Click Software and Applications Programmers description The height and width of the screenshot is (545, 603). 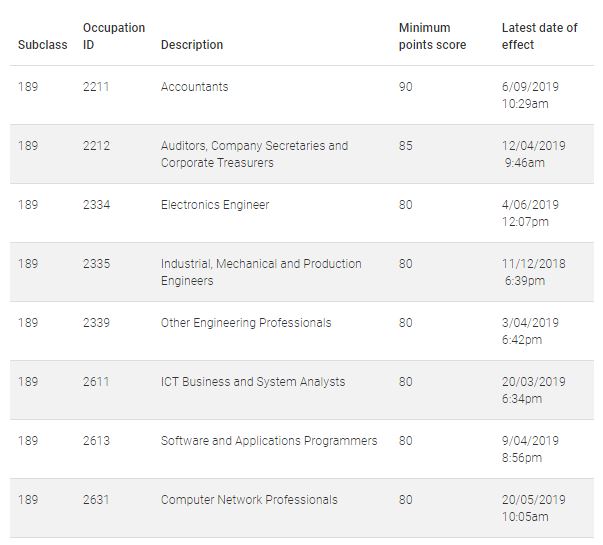tap(269, 441)
